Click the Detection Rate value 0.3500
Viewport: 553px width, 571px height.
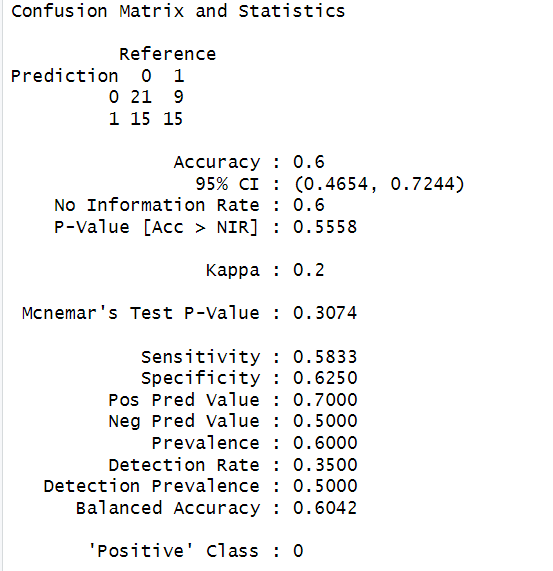click(325, 465)
